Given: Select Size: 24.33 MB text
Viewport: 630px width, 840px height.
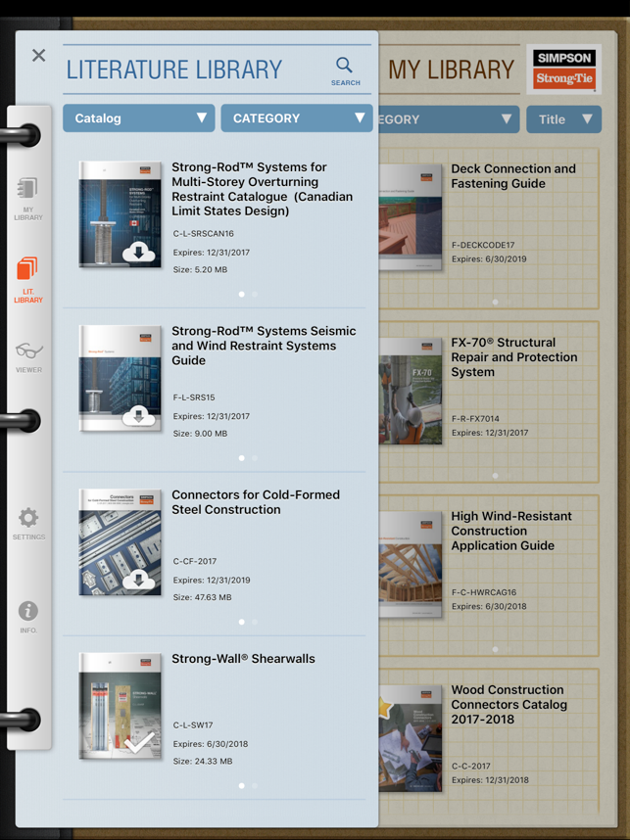Looking at the screenshot, I should (x=203, y=762).
